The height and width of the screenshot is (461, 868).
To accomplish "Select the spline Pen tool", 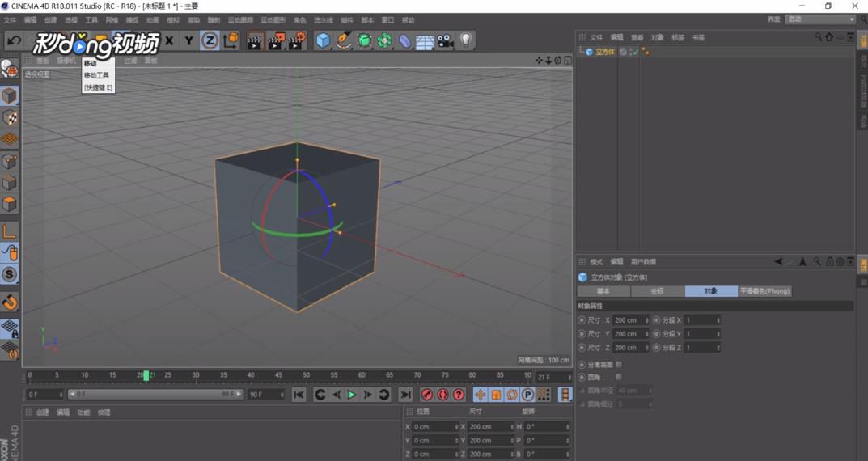I will tap(344, 40).
